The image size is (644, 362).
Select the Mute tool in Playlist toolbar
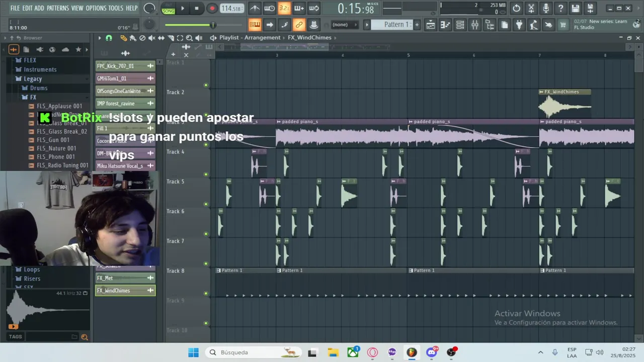click(151, 38)
